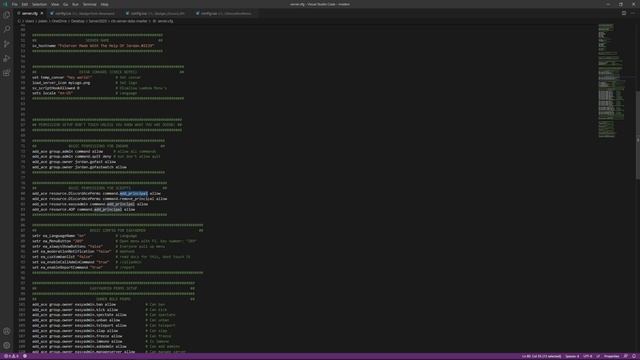Open the Terminal menu
The height and width of the screenshot is (360, 640).
pos(89,4)
